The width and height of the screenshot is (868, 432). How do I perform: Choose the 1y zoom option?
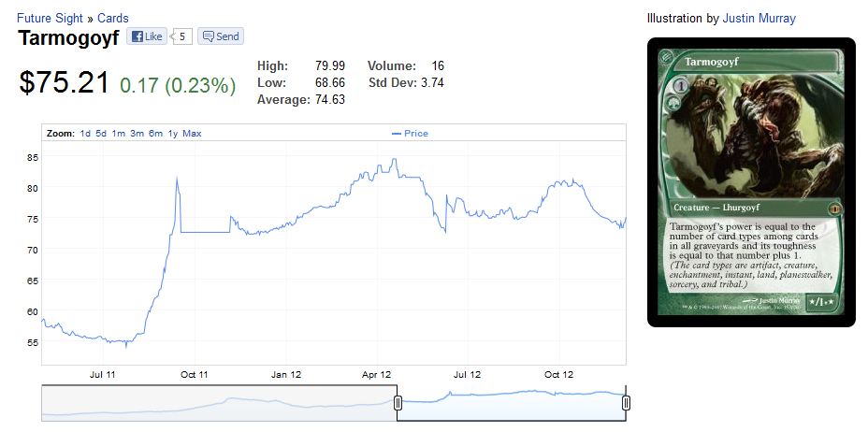pyautogui.click(x=173, y=134)
